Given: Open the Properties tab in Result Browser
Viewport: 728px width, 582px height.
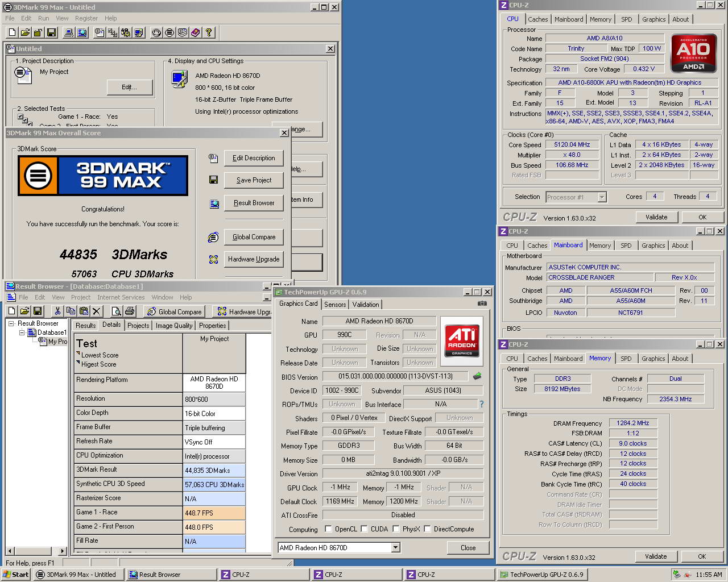Looking at the screenshot, I should point(212,326).
